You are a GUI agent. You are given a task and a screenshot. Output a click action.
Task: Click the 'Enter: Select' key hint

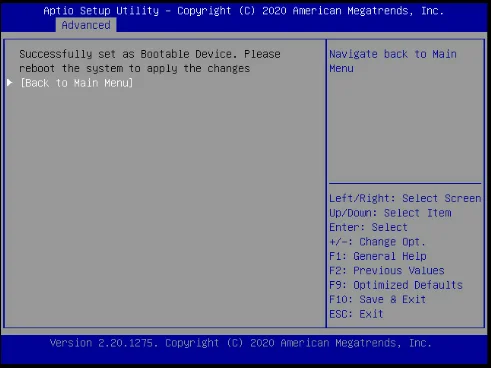click(368, 227)
